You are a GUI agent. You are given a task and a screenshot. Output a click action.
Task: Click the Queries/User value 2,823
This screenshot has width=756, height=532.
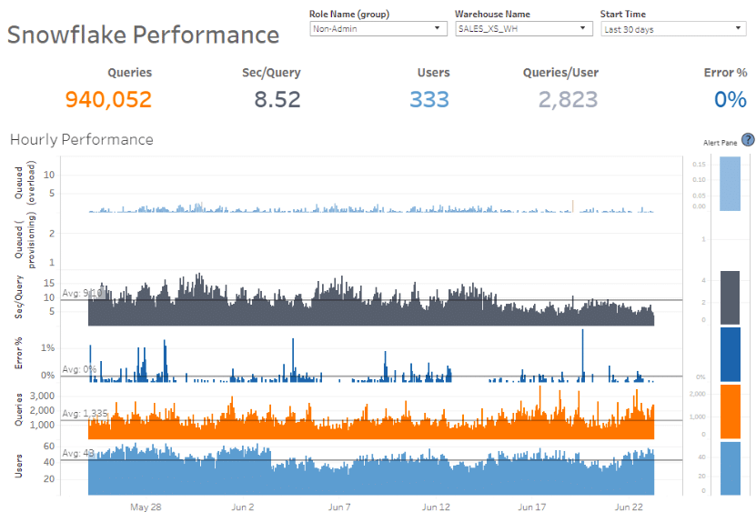(568, 99)
